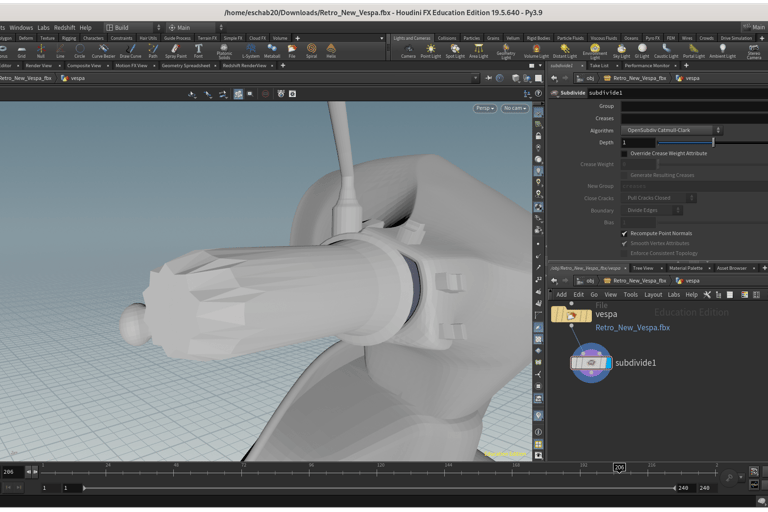Open the Algorithm dropdown OpenSubdiv Catmull-Clark
This screenshot has width=768, height=512.
pyautogui.click(x=670, y=130)
